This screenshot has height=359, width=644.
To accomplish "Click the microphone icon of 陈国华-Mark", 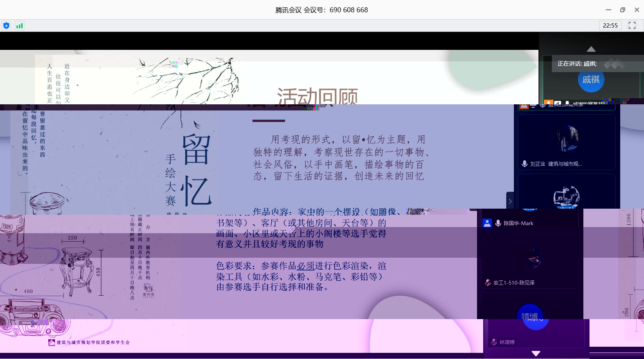I will [498, 223].
